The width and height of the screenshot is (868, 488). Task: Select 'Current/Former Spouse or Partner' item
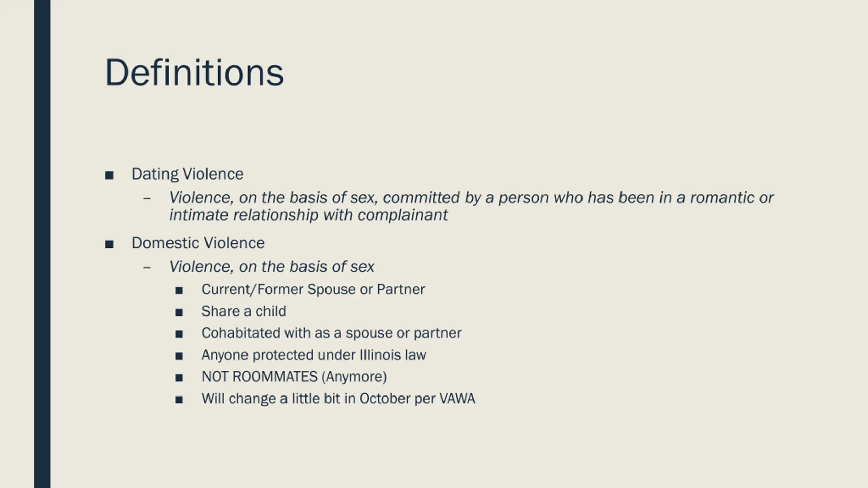point(313,290)
